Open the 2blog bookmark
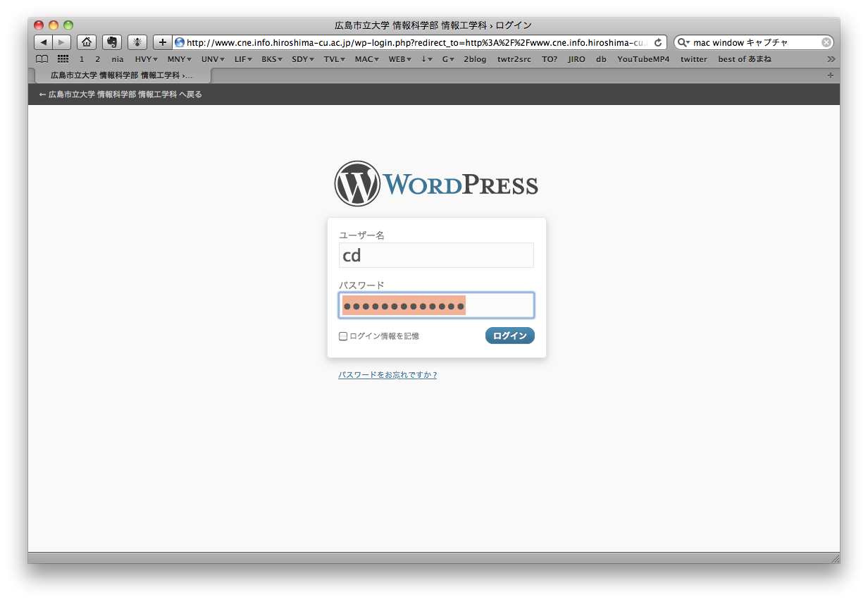This screenshot has width=868, height=602. coord(475,59)
